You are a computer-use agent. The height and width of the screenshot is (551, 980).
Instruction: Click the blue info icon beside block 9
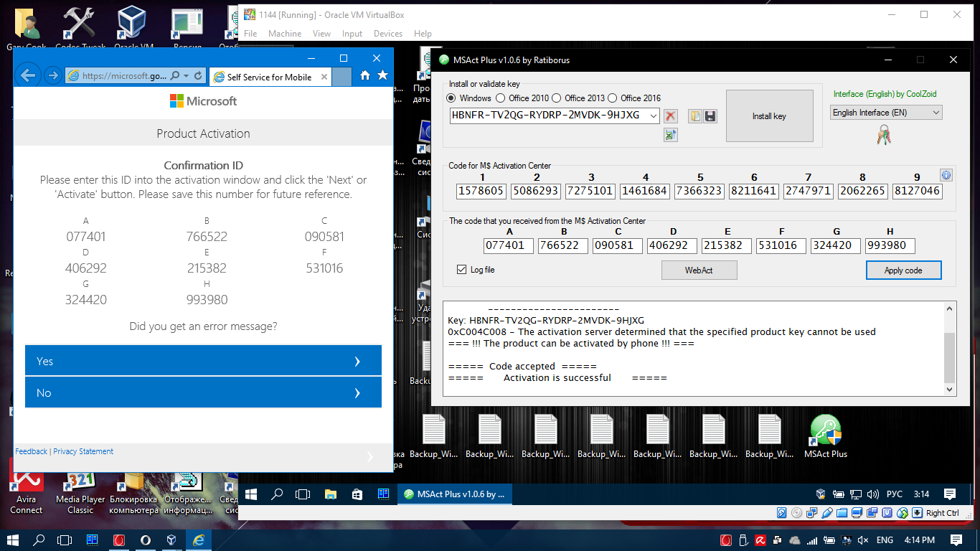[946, 175]
